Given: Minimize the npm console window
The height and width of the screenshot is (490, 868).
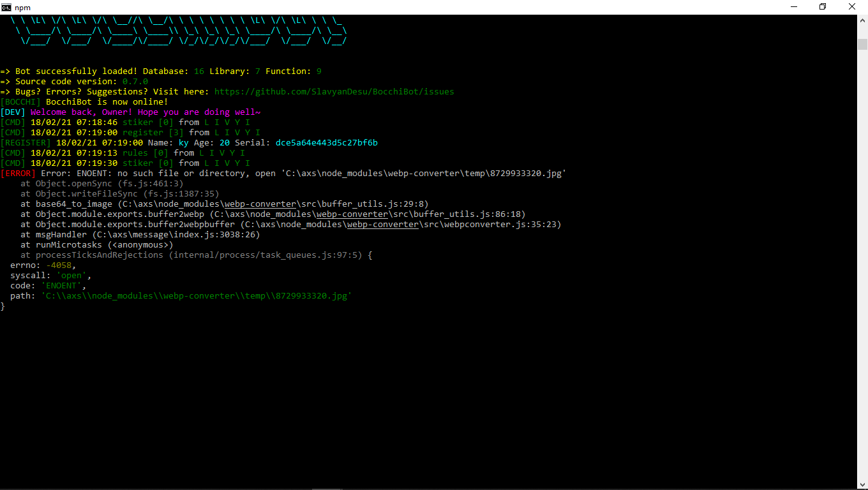Looking at the screenshot, I should (793, 7).
